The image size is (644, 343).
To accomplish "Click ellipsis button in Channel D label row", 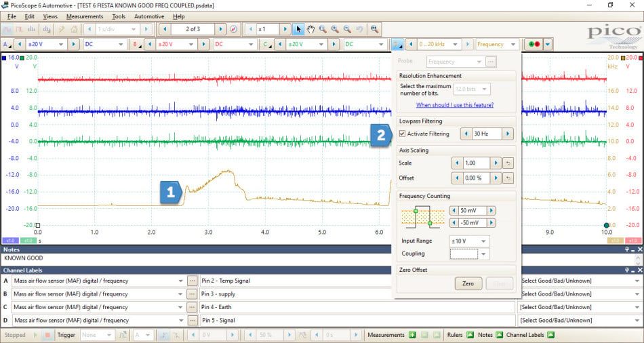I will [x=192, y=321].
